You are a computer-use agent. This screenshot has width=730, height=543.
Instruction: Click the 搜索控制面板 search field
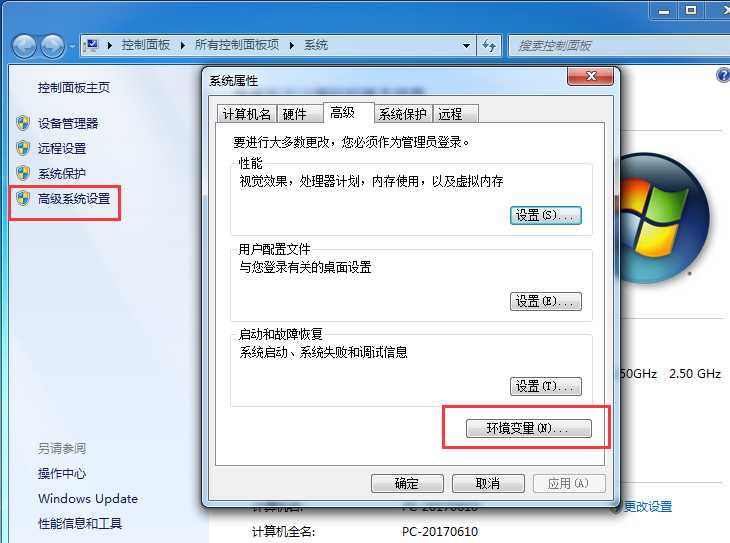(x=619, y=46)
